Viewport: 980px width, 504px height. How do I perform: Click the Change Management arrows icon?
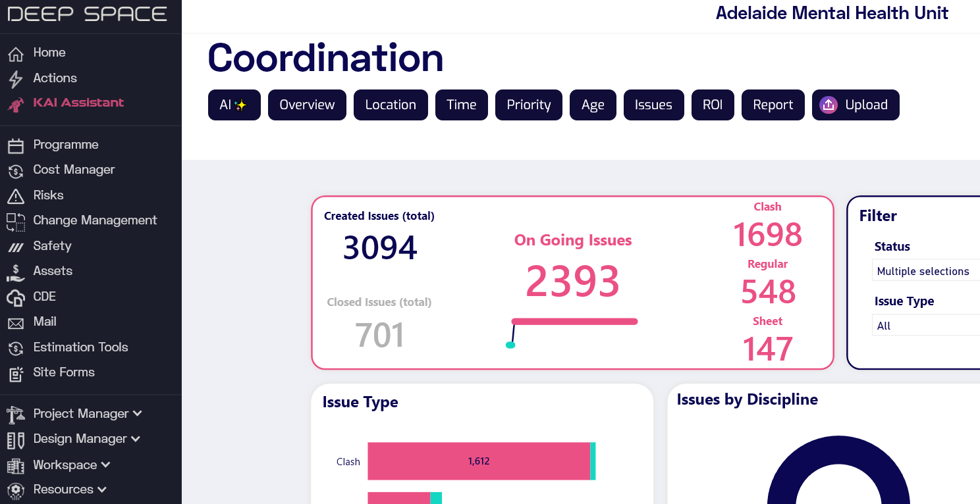click(16, 222)
